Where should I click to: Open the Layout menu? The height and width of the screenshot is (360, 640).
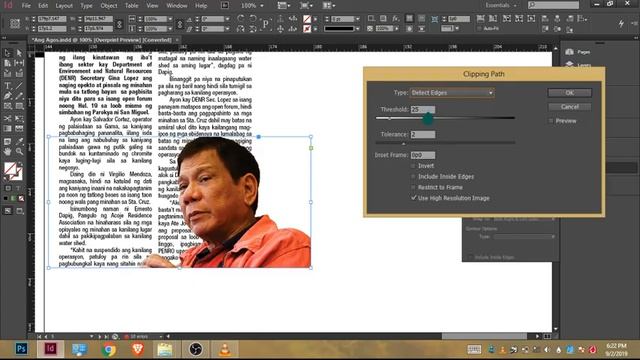[x=64, y=6]
